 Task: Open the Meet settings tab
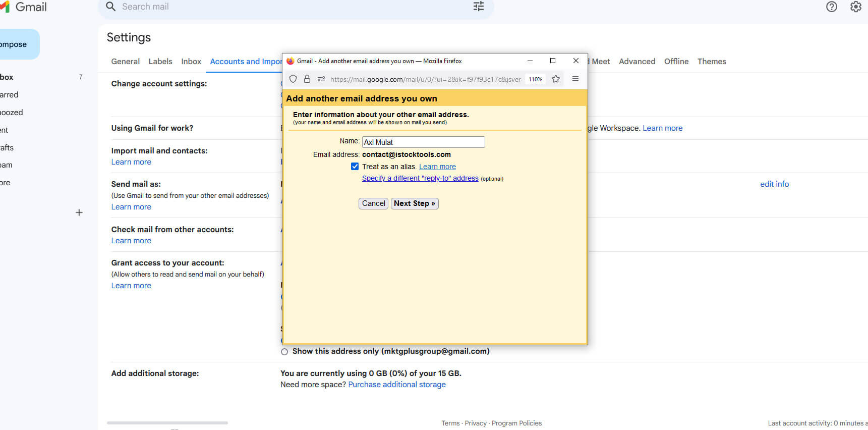coord(600,62)
